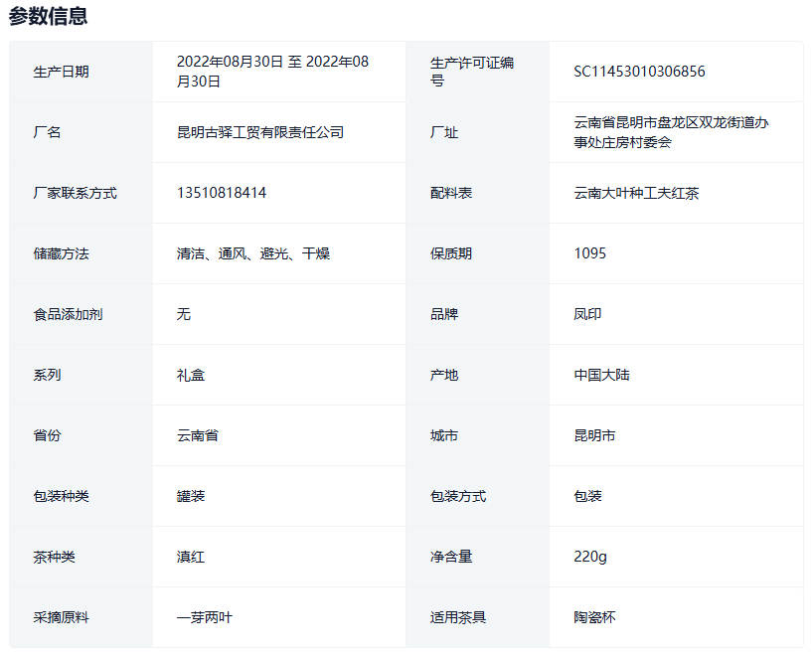Click ingredient value 云南大叶种工夫红茶
812x657 pixels.
click(x=636, y=193)
